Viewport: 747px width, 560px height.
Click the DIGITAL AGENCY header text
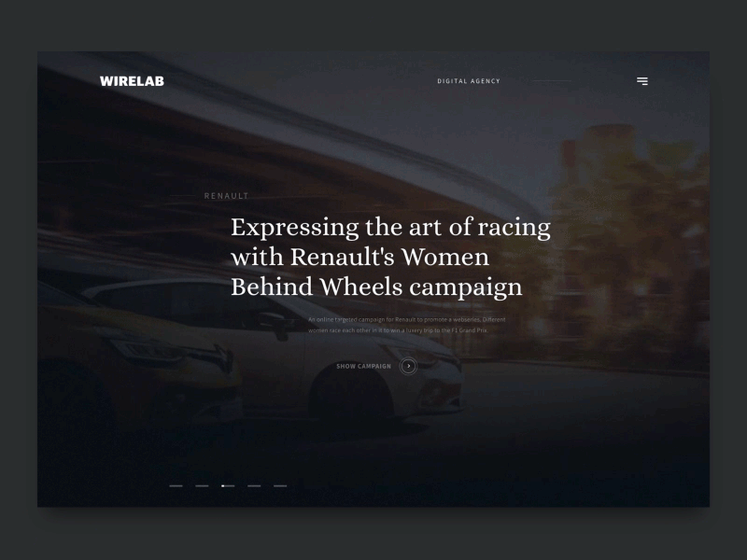[x=468, y=81]
